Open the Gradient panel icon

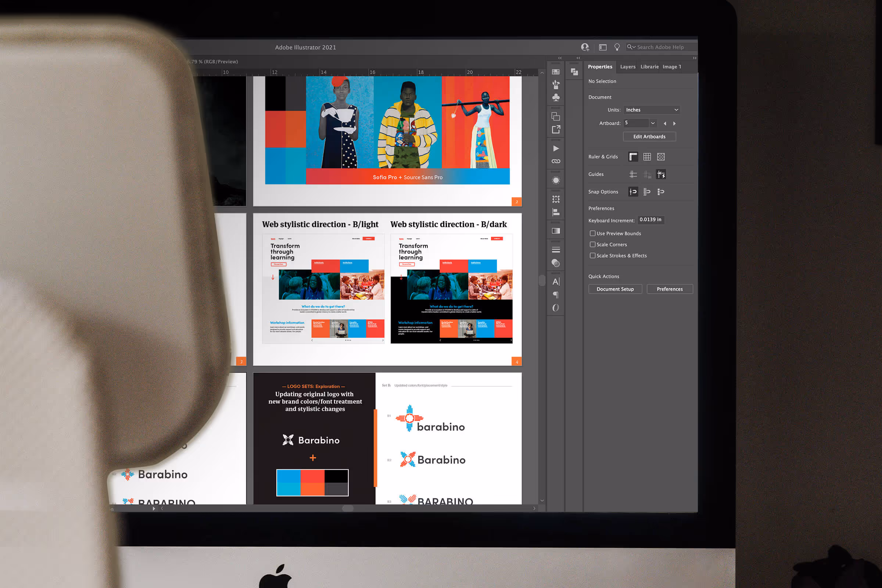[556, 231]
